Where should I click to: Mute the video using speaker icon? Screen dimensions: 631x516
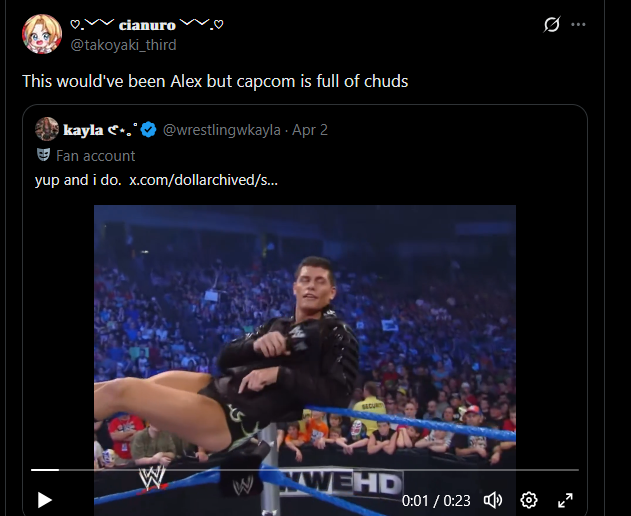pyautogui.click(x=493, y=500)
